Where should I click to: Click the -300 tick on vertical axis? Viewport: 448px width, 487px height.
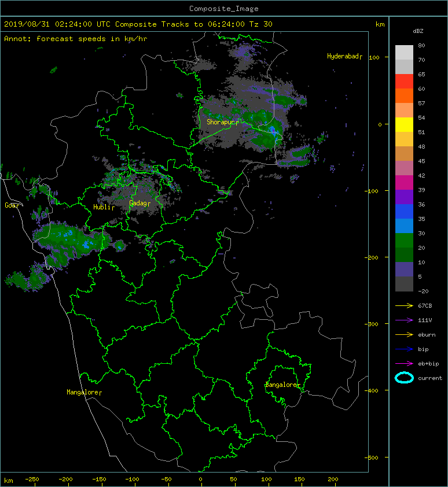tap(372, 324)
